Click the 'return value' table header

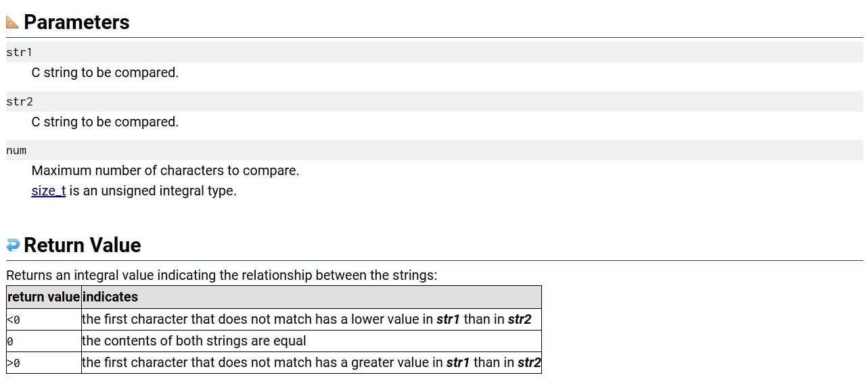44,297
